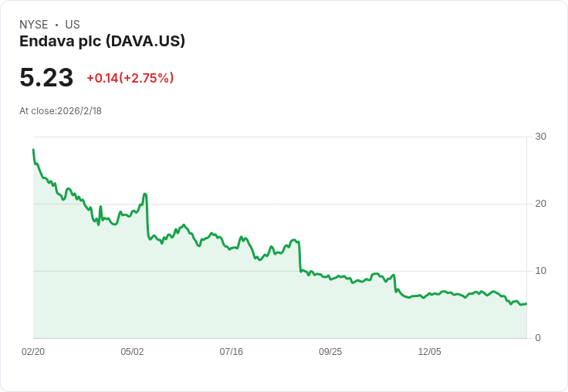The width and height of the screenshot is (568, 392).
Task: Click the Endava plc (DAVA.US) title
Action: click(x=102, y=42)
